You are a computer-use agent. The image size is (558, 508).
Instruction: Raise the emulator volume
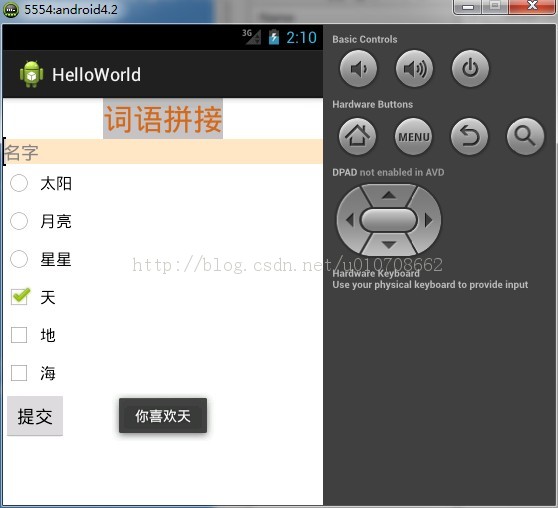[x=414, y=68]
